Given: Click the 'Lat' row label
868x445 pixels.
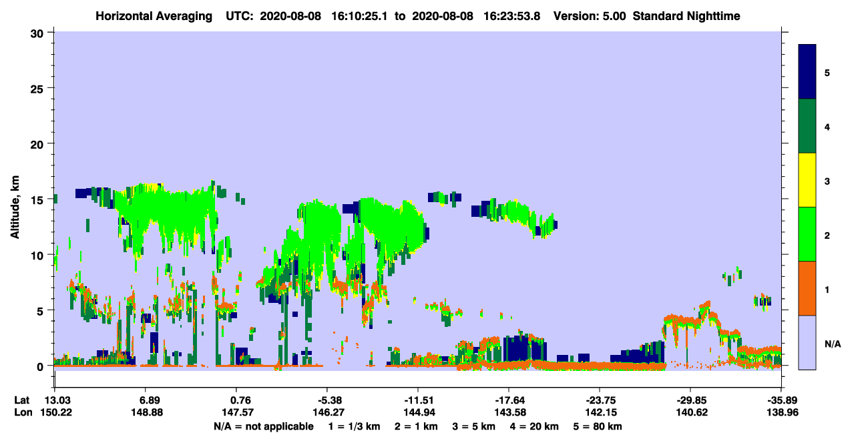Looking at the screenshot, I should [21, 400].
